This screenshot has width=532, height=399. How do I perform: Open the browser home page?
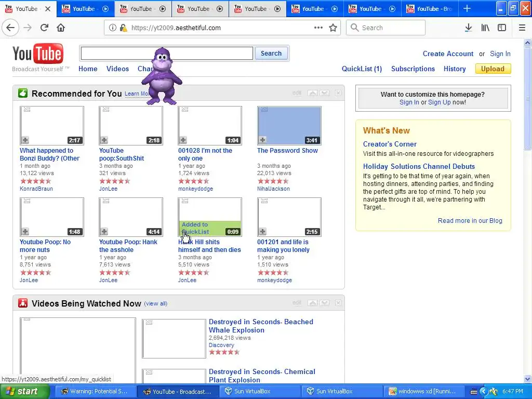click(x=61, y=28)
